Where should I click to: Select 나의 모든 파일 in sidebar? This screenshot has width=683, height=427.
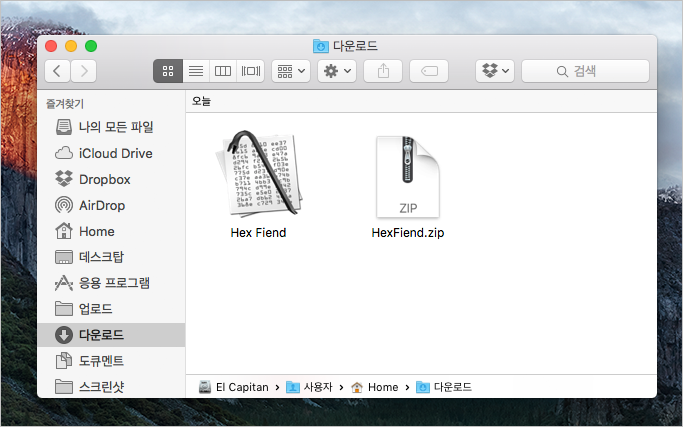111,127
